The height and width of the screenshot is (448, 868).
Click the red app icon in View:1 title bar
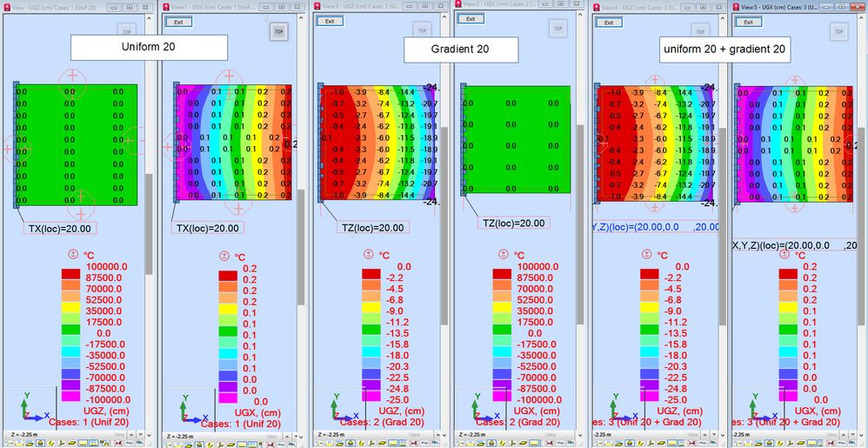click(x=165, y=6)
